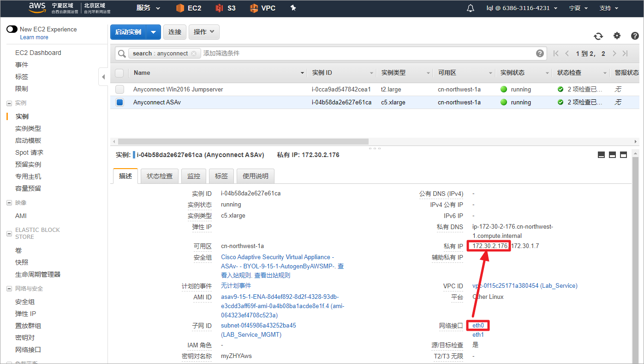Open the account lql dropdown menu

522,8
